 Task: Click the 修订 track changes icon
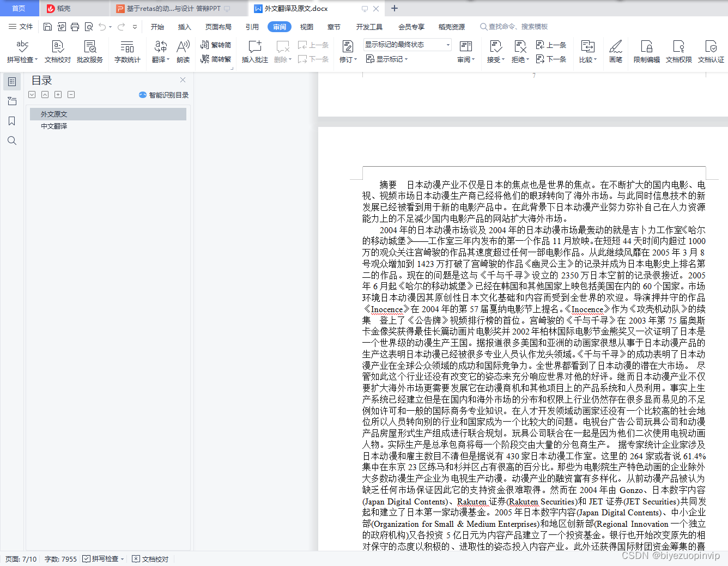[x=347, y=46]
